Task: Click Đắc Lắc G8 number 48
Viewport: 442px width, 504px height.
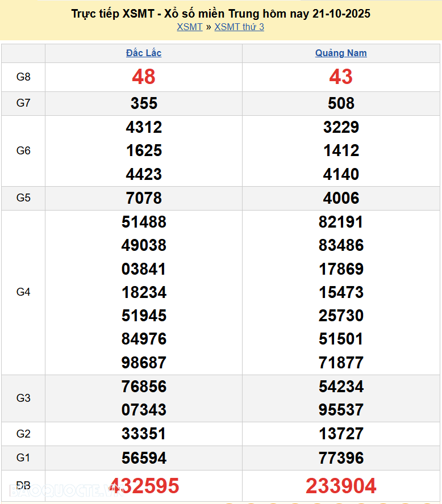Action: point(144,77)
